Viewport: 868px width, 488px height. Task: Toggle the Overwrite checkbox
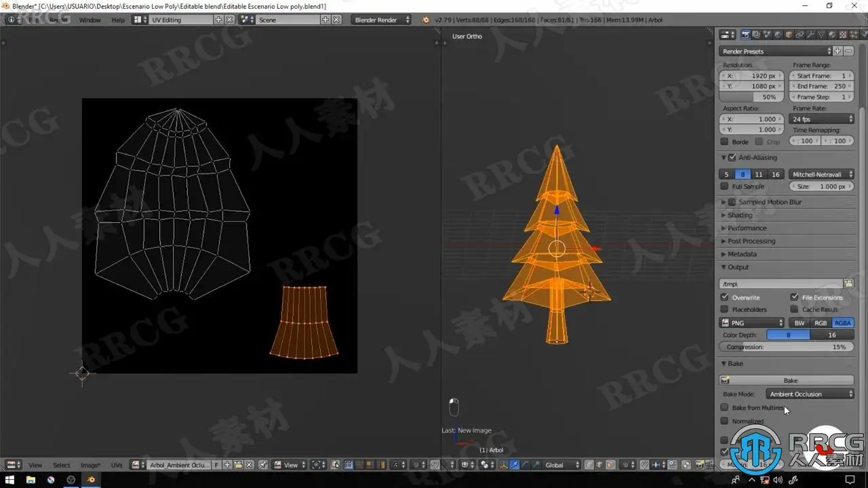coord(724,297)
